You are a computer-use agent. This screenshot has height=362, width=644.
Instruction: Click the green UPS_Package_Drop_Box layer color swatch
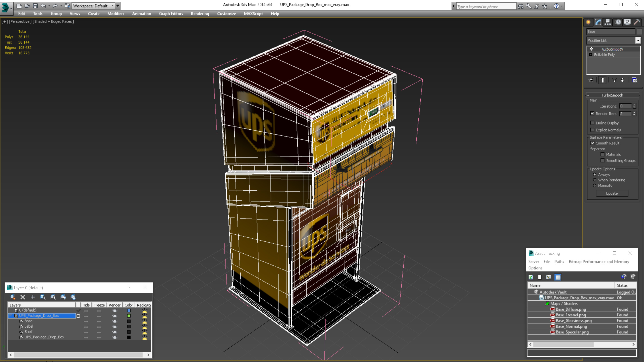129,316
